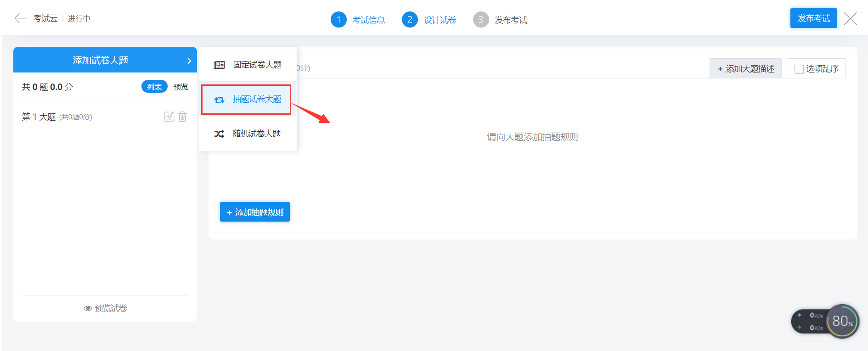Click the eye icon beside 预览试卷

88,308
